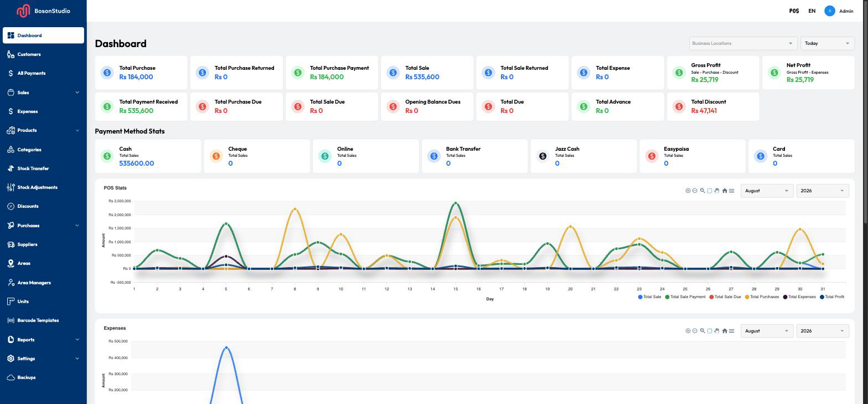Click the BosonStudio logo icon
This screenshot has width=868, height=404.
tap(23, 11)
